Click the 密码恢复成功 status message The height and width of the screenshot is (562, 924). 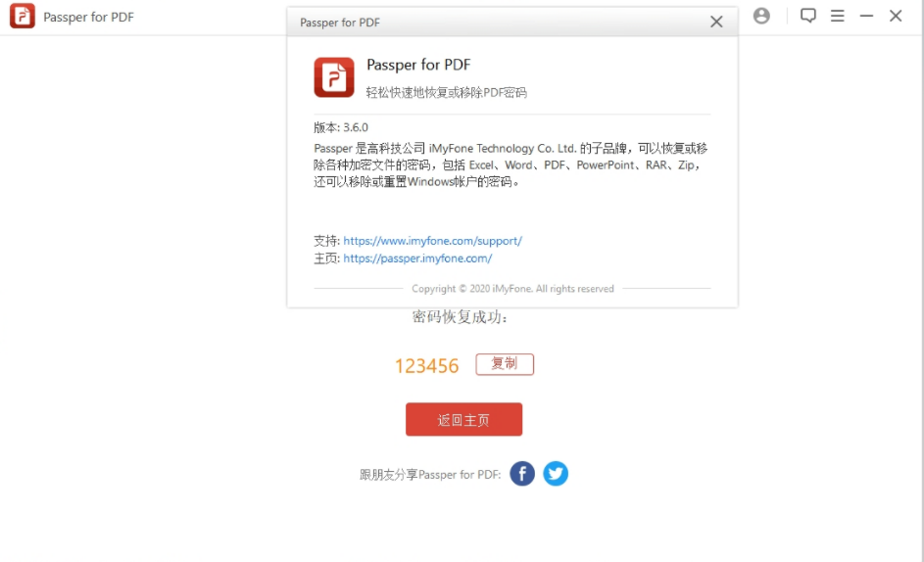click(x=460, y=317)
